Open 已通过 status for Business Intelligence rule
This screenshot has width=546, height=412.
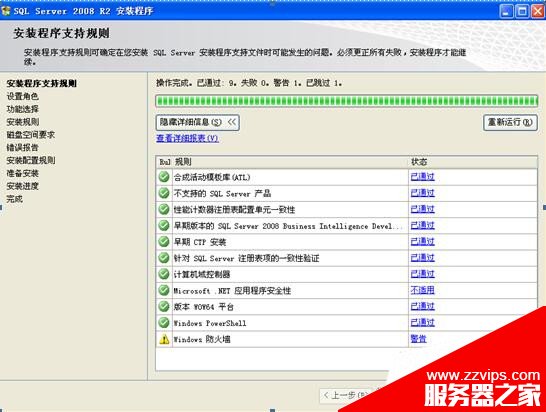[x=422, y=226]
